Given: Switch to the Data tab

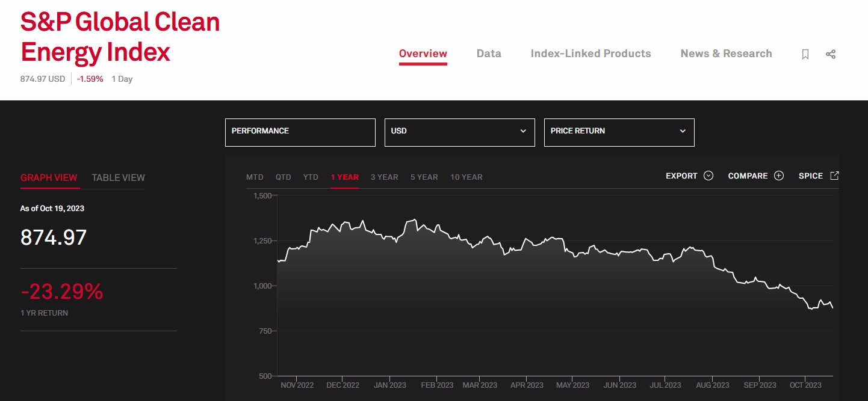Looking at the screenshot, I should coord(488,54).
